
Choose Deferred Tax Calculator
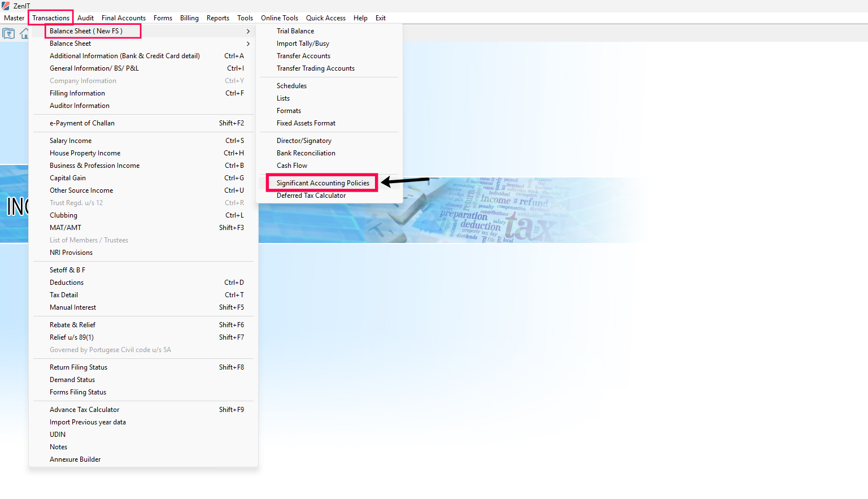(x=311, y=196)
